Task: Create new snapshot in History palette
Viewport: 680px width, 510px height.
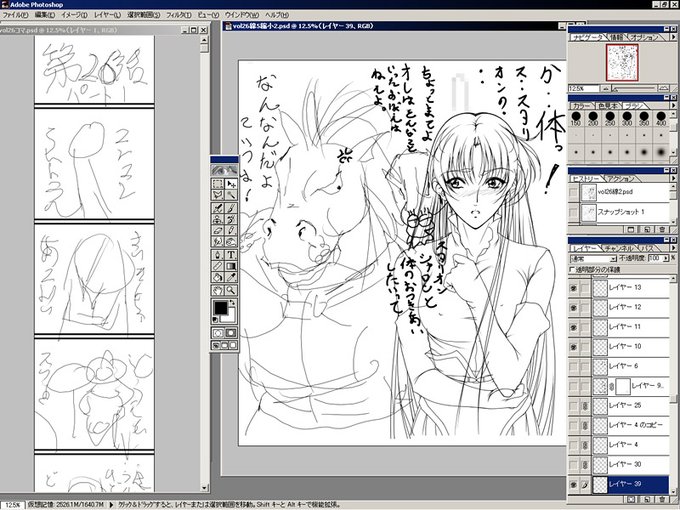Action: pos(647,229)
